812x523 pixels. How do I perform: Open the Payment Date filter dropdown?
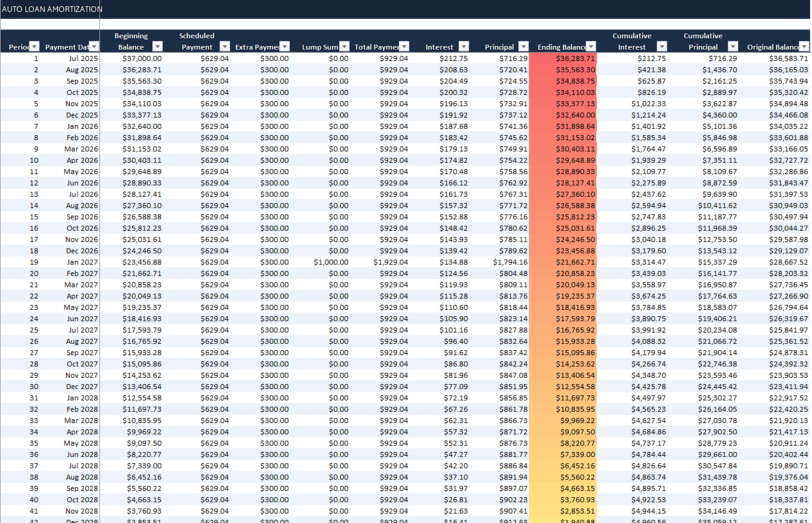(x=94, y=47)
